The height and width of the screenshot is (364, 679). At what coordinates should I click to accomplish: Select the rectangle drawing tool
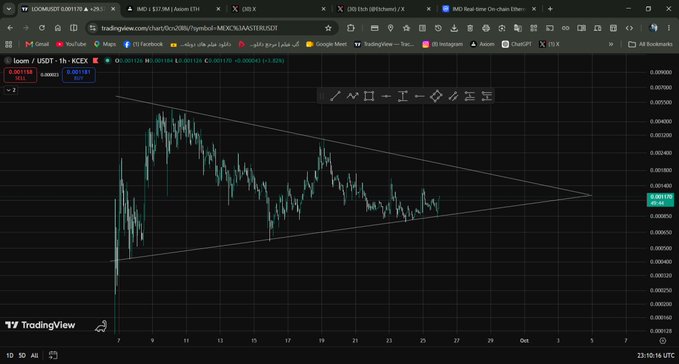coord(369,96)
